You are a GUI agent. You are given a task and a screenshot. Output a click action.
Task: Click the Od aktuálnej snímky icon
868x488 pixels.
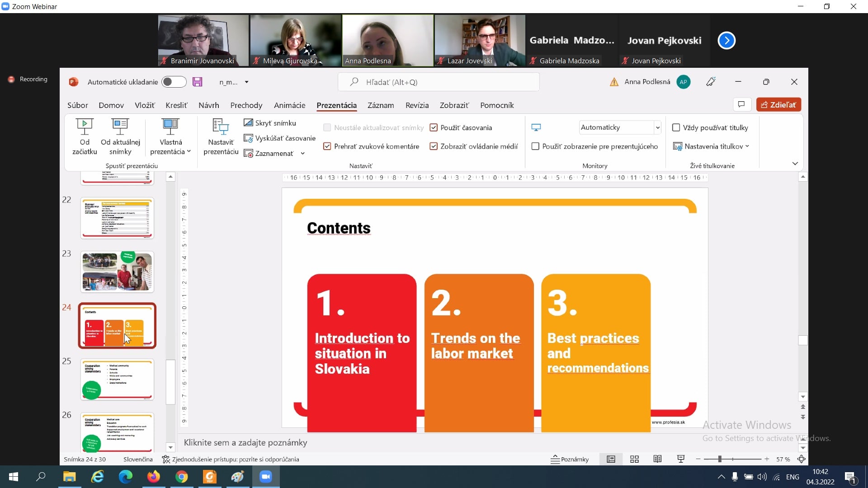[120, 127]
